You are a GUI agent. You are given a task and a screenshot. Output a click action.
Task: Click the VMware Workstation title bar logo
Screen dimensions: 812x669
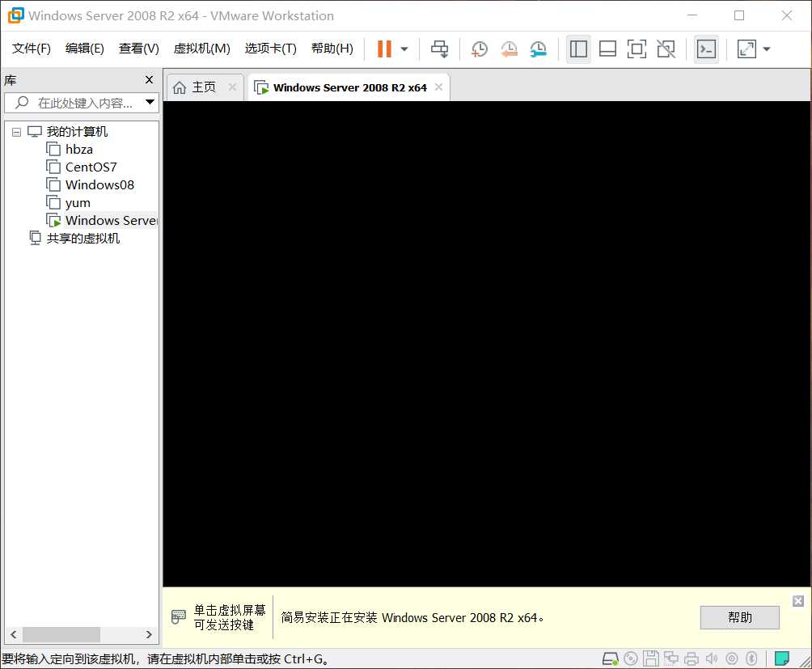point(15,15)
